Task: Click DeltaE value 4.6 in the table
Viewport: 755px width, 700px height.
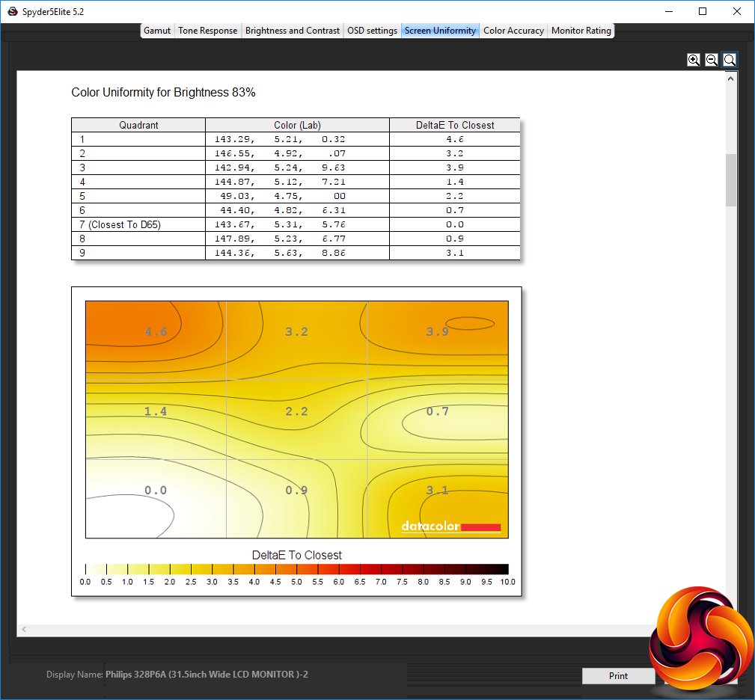Action: coord(454,139)
